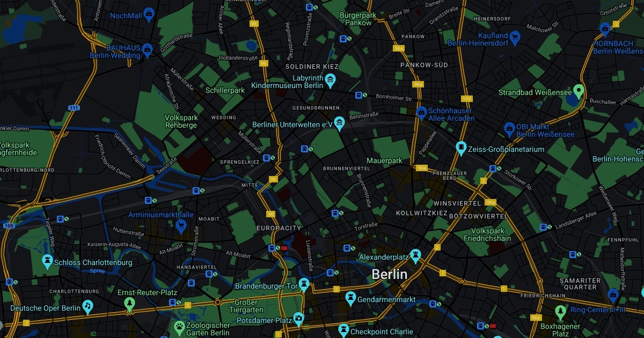
Task: Click the Brandenburger Tor landmark marker
Action: [x=304, y=284]
